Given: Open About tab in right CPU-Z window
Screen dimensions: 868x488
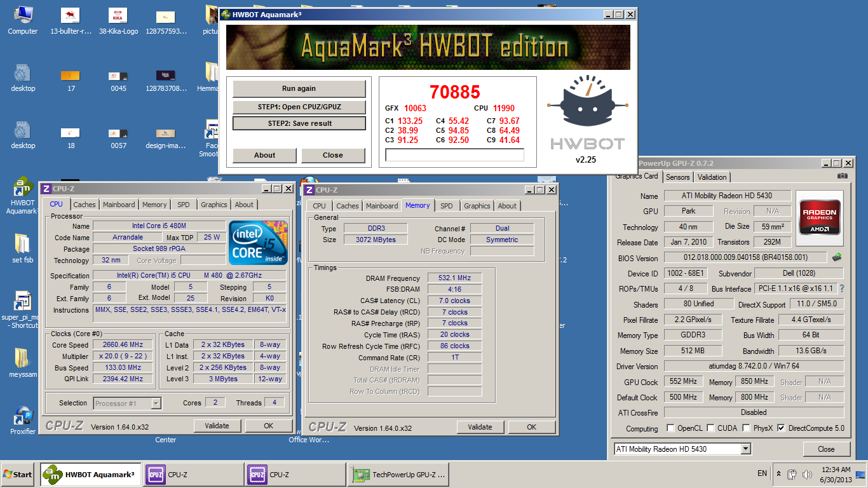Looking at the screenshot, I should (x=507, y=206).
